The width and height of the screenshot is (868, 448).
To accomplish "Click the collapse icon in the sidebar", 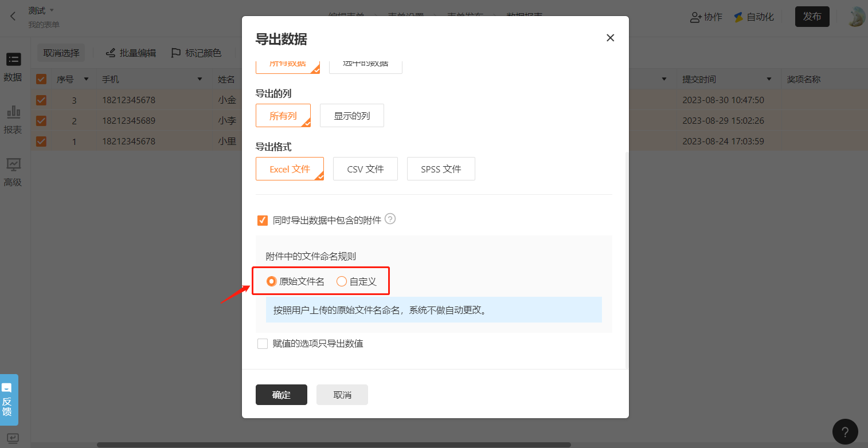I will pos(13,438).
